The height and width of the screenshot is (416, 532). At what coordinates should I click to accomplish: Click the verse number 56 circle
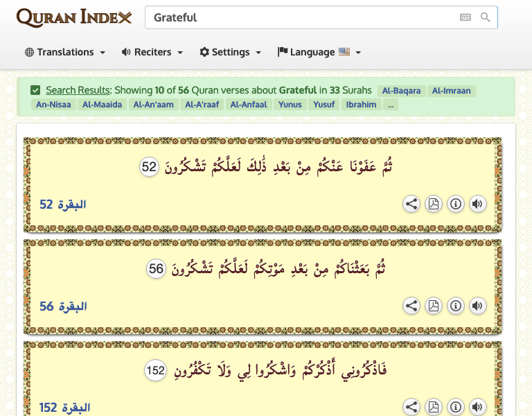[156, 268]
